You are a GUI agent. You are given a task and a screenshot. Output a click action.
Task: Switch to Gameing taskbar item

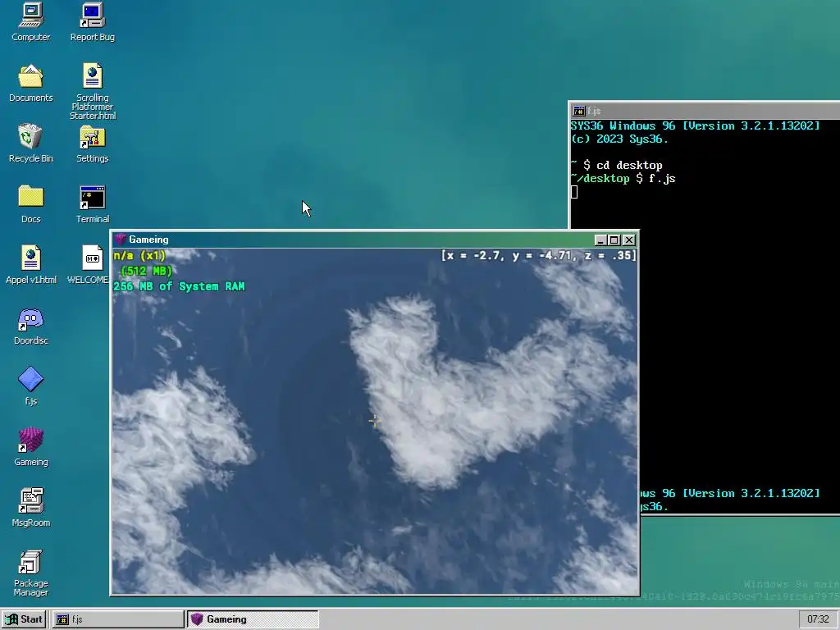pos(253,619)
